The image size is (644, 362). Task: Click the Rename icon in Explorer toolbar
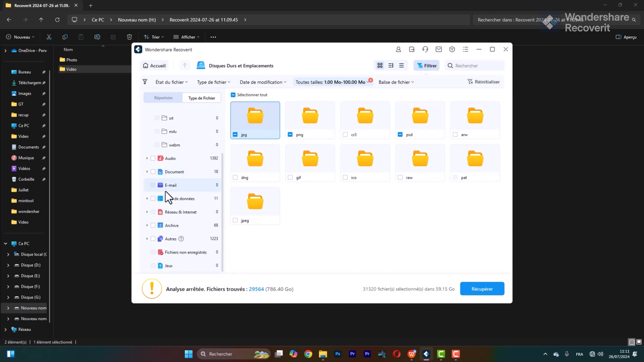click(x=97, y=37)
